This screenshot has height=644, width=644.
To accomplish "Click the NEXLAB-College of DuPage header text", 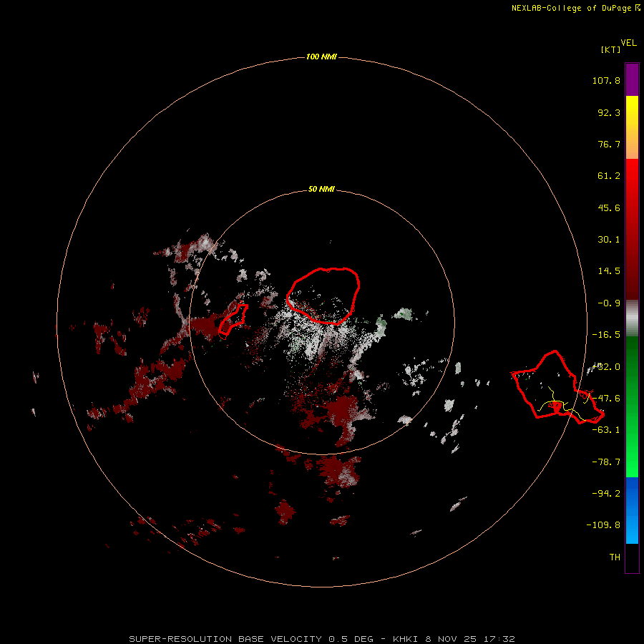I will [x=575, y=8].
